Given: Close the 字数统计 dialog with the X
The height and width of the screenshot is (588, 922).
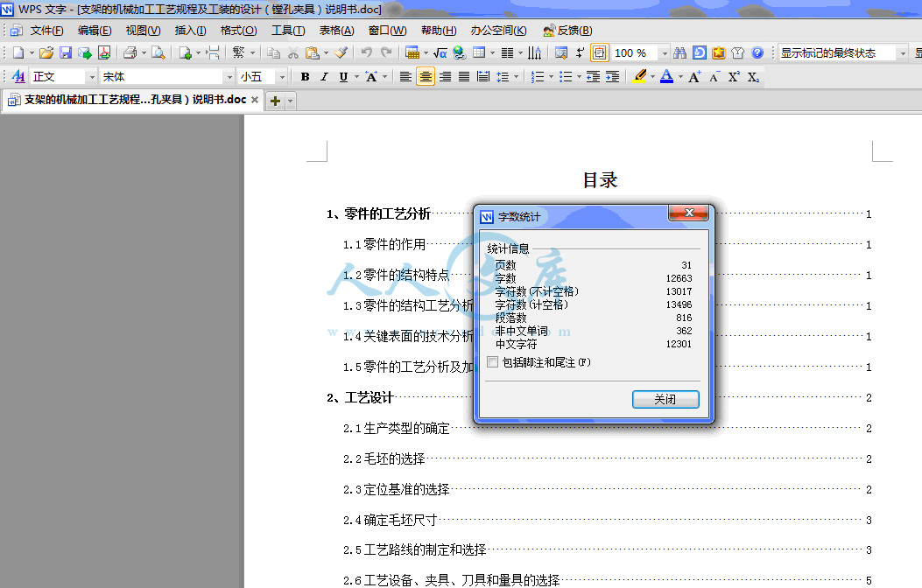Looking at the screenshot, I should coord(689,213).
